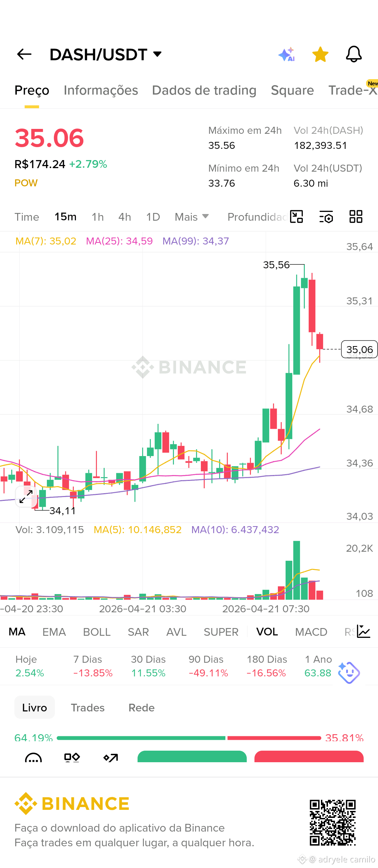Toggle the VOL sub-indicator
This screenshot has width=378, height=868.
pos(267,632)
